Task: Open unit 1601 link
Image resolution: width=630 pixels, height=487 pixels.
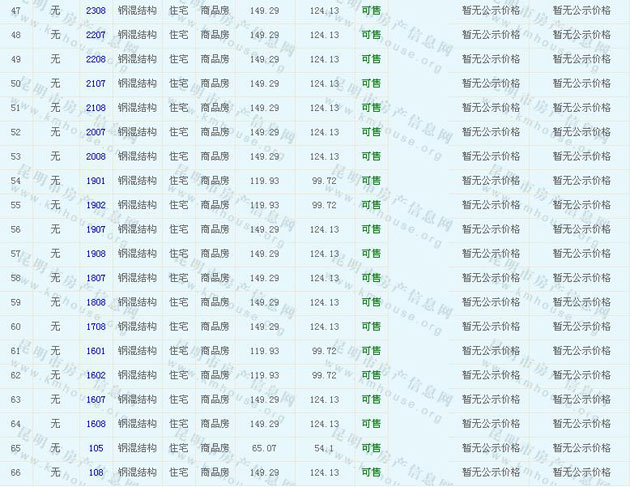Action: pyautogui.click(x=96, y=351)
